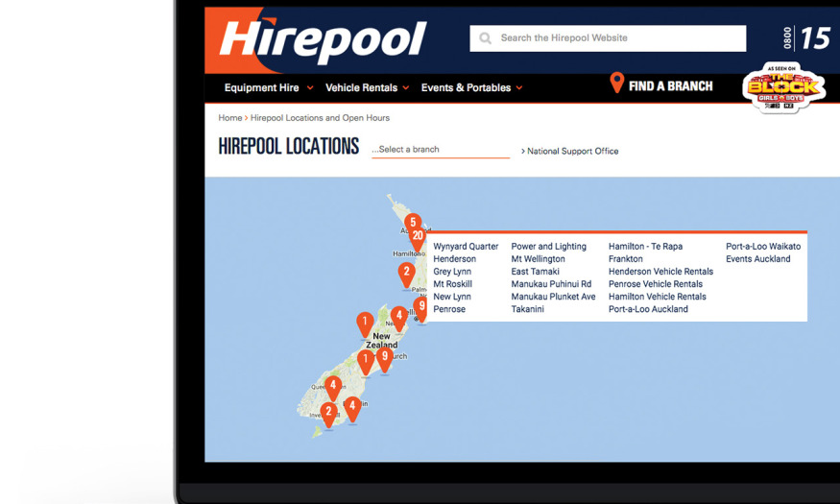This screenshot has width=840, height=504.
Task: Open Port-a-Loo Waikato branch
Action: [x=763, y=247]
